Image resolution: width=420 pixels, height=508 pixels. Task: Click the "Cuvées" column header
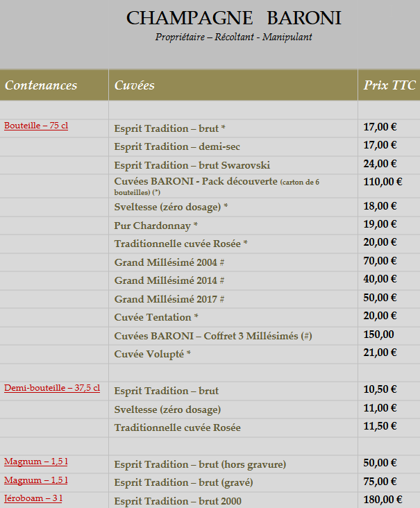135,85
